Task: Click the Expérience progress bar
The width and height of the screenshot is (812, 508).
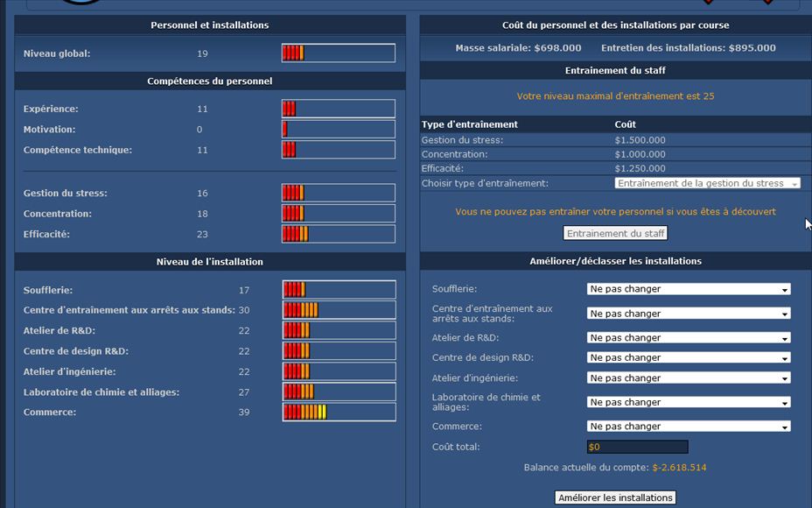Action: point(338,109)
